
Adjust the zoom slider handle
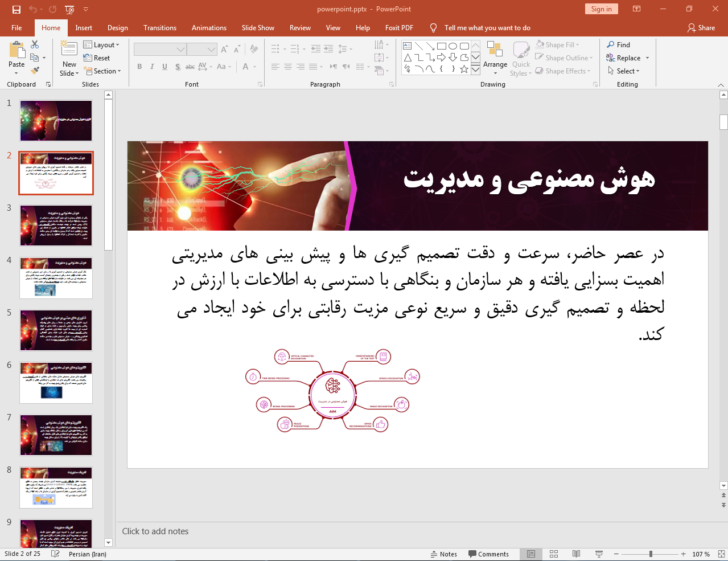651,554
